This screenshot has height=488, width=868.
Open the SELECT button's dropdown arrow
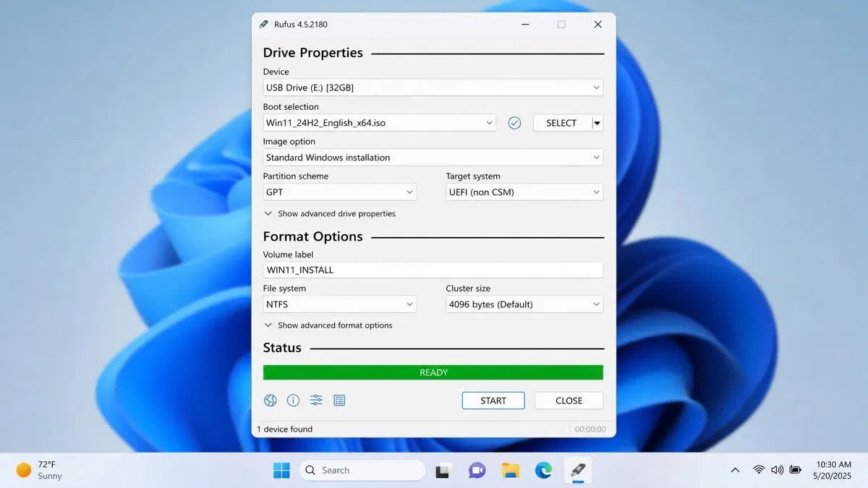click(597, 123)
